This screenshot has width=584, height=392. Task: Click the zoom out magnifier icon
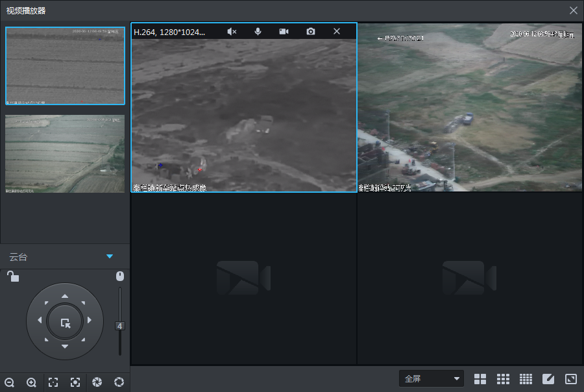click(x=9, y=382)
